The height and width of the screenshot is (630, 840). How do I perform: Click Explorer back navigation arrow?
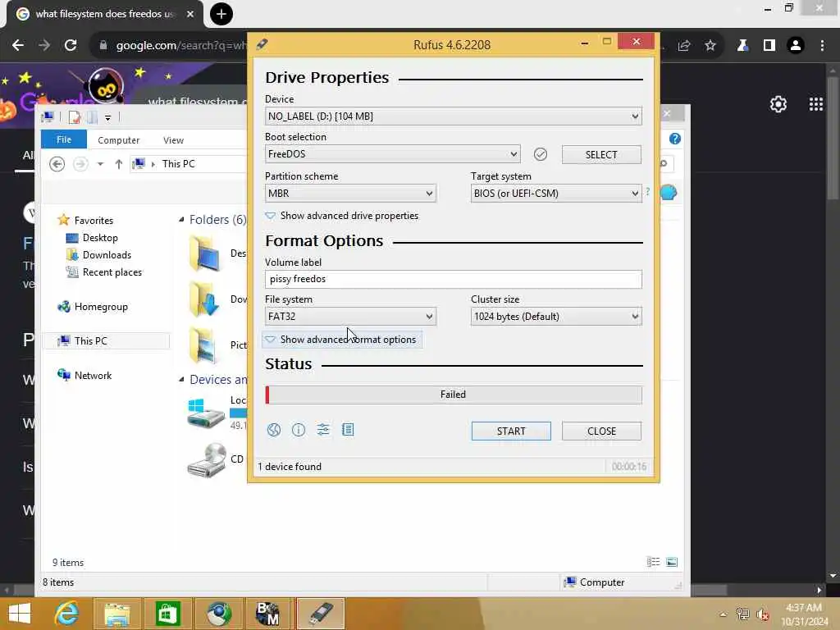tap(57, 163)
